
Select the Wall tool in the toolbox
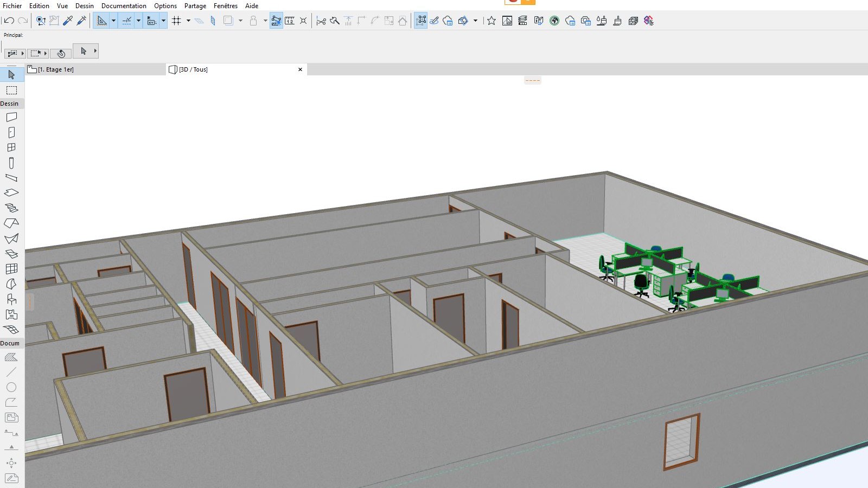coord(11,117)
